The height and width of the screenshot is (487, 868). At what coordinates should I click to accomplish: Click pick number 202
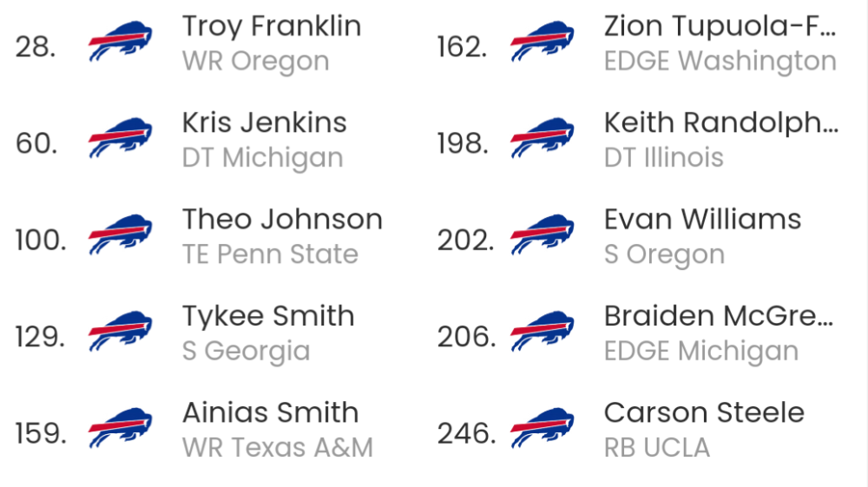point(465,240)
